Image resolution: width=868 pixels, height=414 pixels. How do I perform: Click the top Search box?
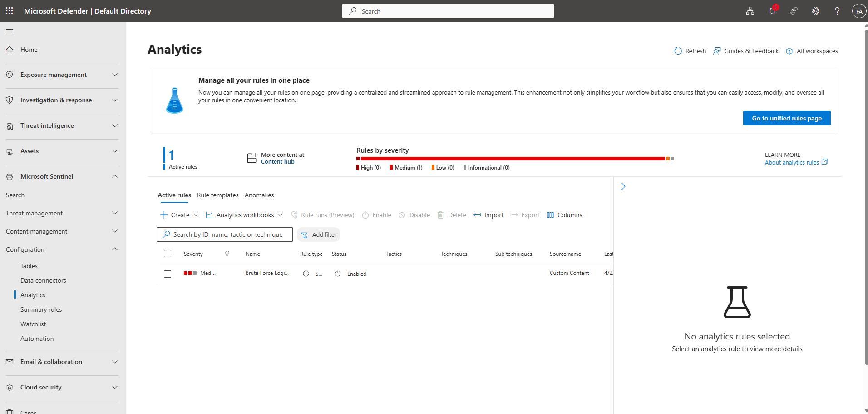[448, 11]
